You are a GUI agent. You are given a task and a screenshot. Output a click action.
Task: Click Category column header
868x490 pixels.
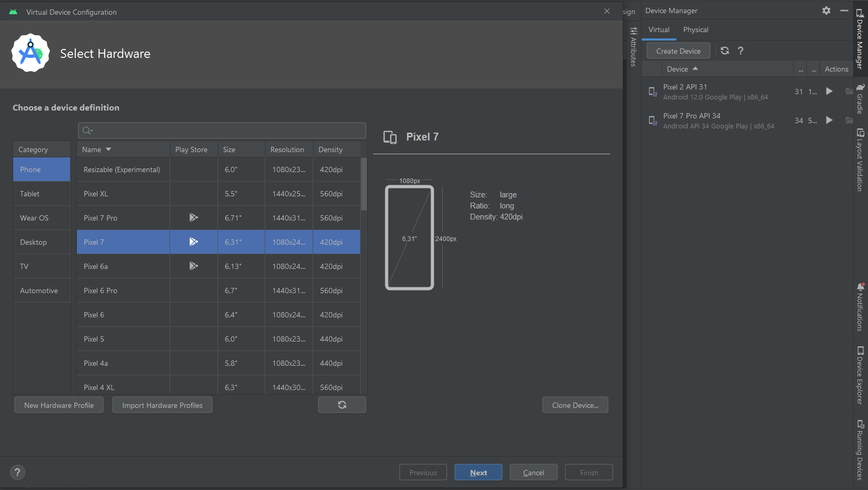42,149
